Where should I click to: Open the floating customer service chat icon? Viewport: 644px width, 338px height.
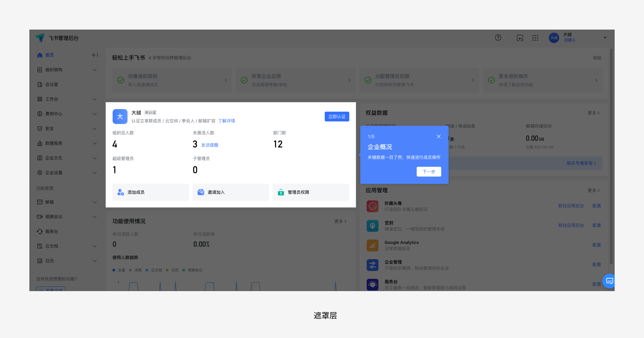610,281
